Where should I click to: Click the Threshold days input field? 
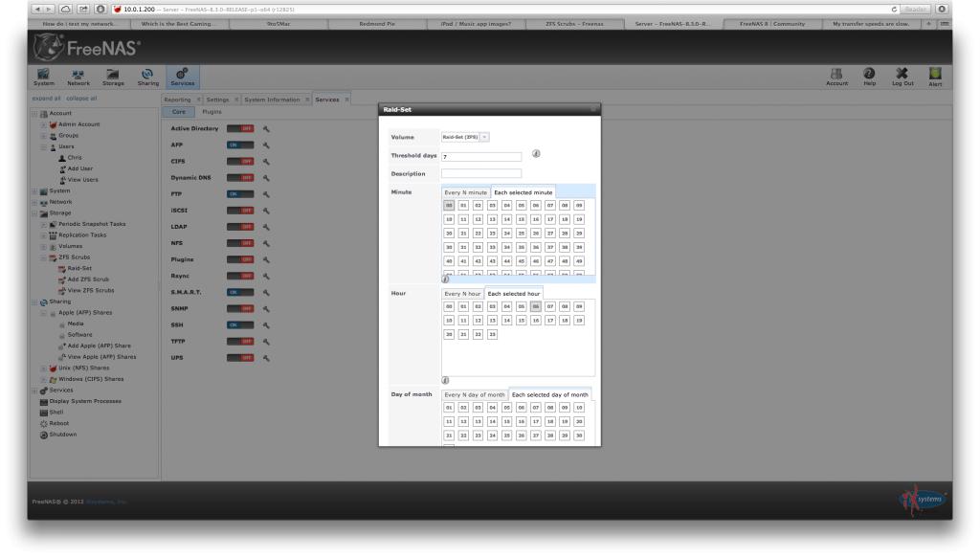click(x=481, y=156)
